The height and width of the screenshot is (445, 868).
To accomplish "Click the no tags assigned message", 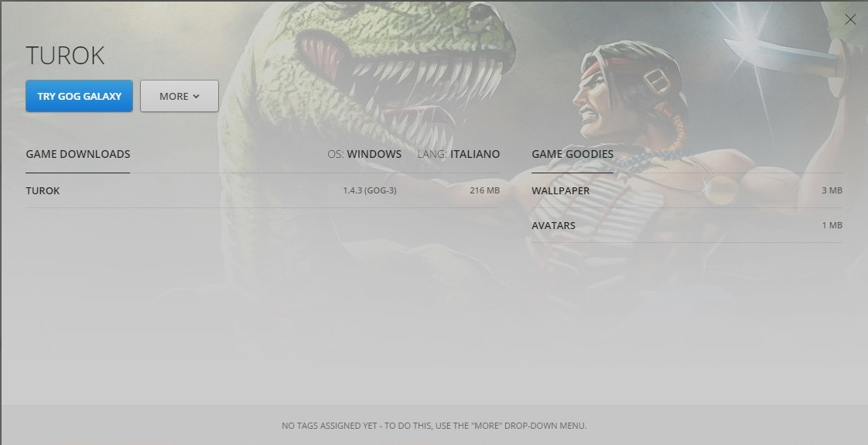I will point(434,426).
